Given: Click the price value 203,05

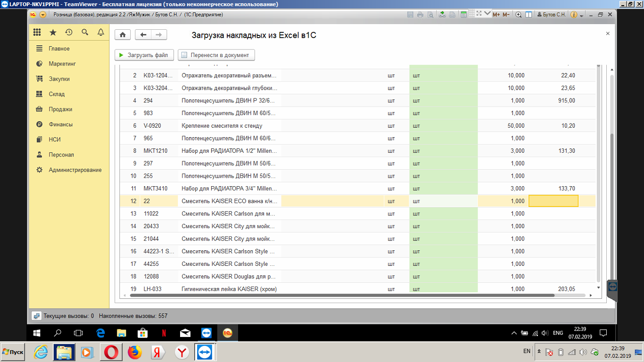Looking at the screenshot, I should (568, 289).
